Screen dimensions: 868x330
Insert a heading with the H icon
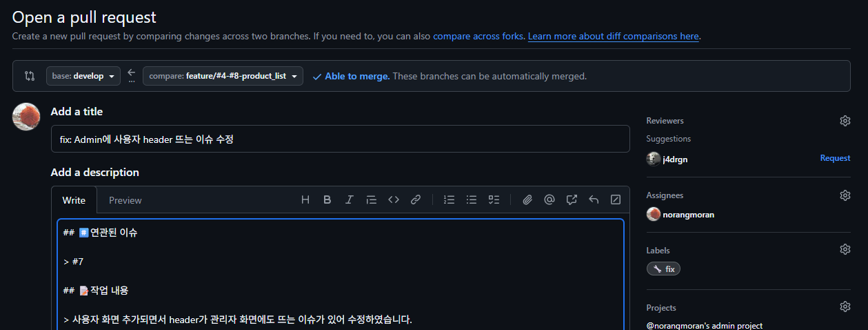pos(305,200)
